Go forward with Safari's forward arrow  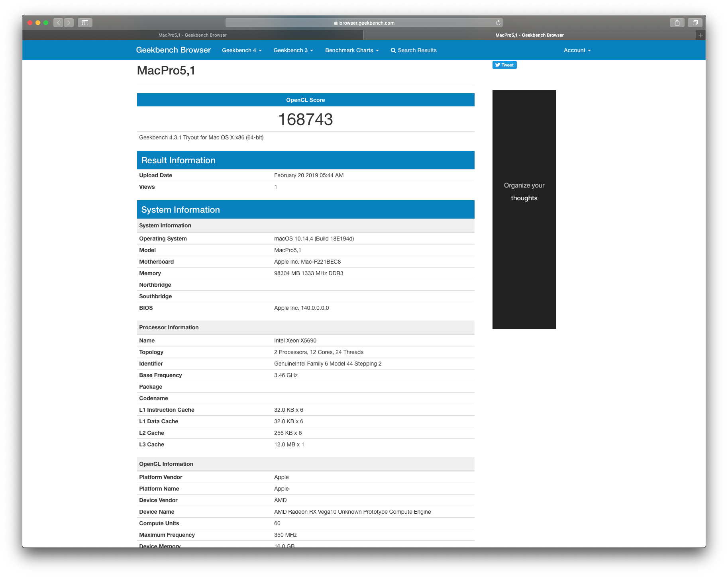click(69, 23)
